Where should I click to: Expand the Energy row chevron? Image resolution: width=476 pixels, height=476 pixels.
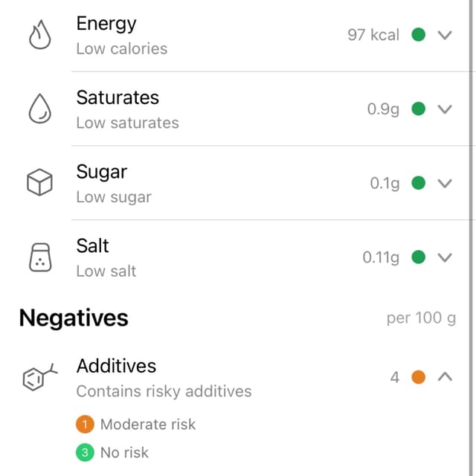coord(445,35)
